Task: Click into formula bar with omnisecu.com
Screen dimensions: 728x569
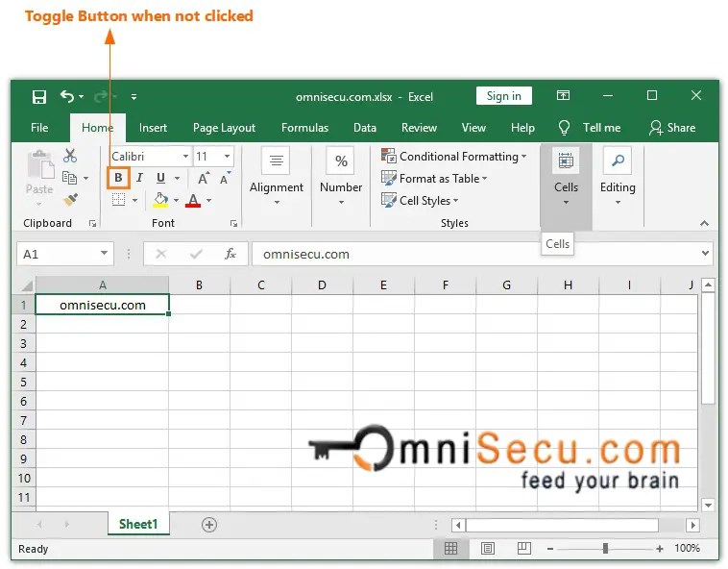Action: point(473,254)
